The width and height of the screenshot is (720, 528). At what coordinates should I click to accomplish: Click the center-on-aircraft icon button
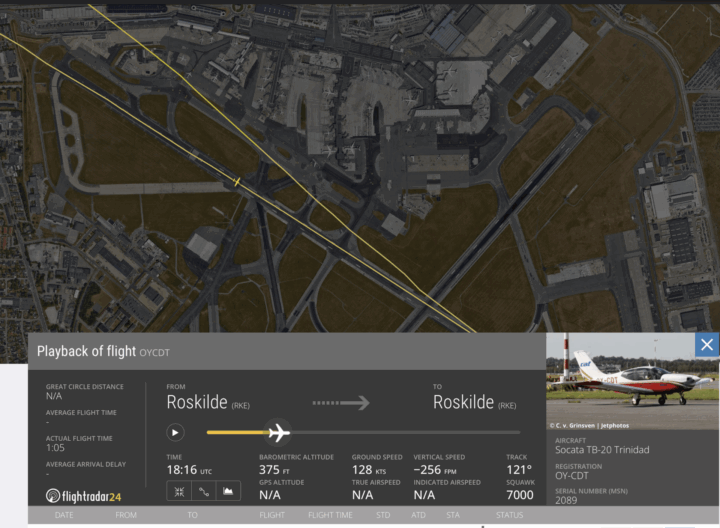click(x=178, y=491)
